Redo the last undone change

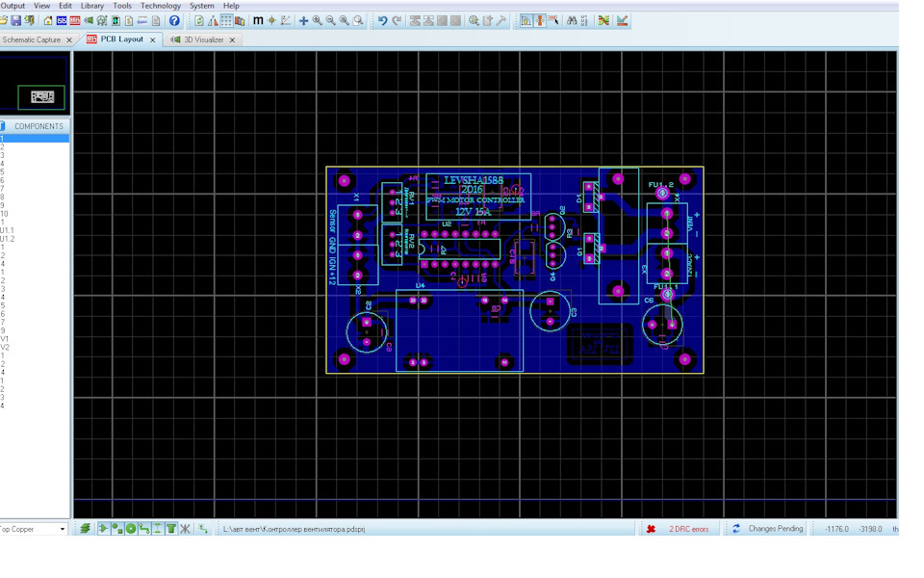click(x=397, y=20)
